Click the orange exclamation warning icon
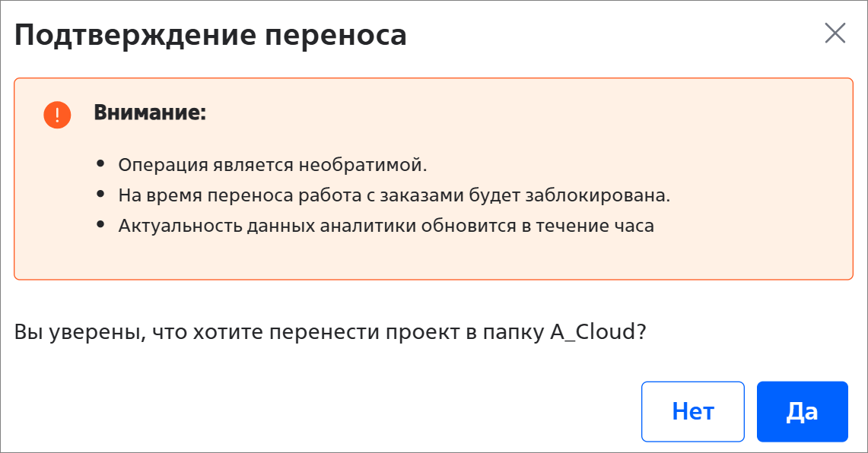Viewport: 868px width, 453px height. (58, 115)
